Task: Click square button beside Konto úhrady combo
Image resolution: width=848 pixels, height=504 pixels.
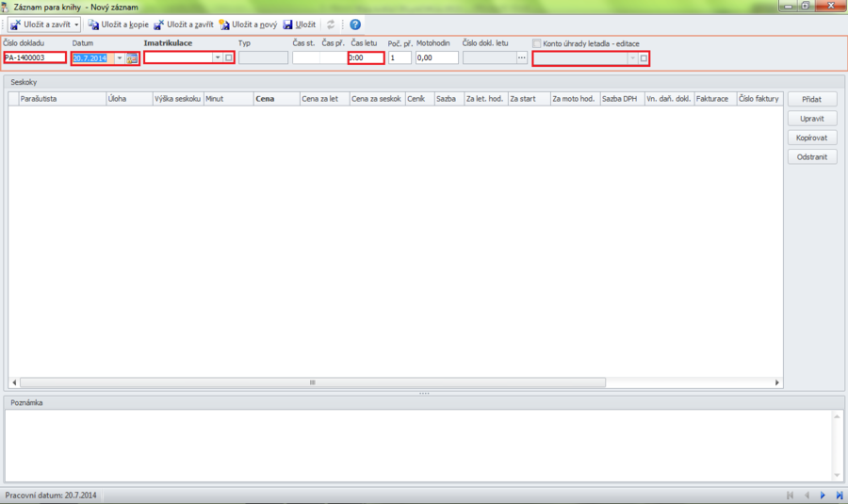Action: 644,58
